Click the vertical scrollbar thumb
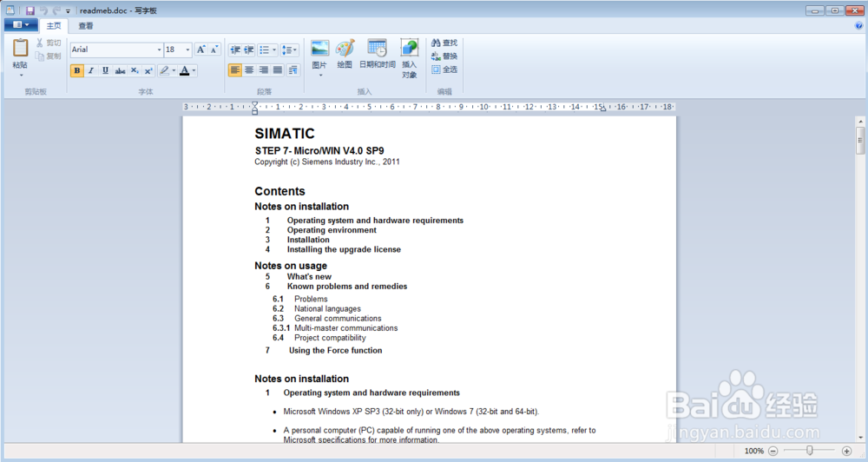Viewport: 868px width, 462px height. pos(859,140)
